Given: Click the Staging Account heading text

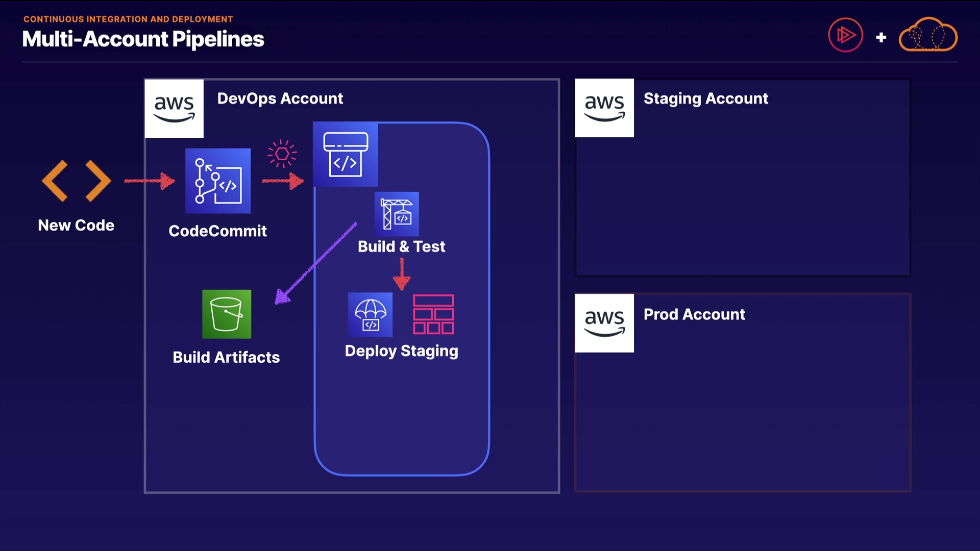Looking at the screenshot, I should tap(705, 98).
